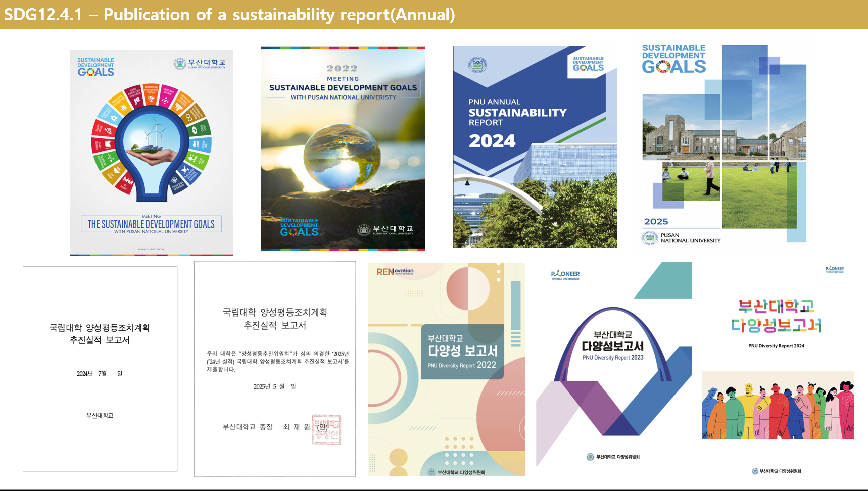The height and width of the screenshot is (491, 868).
Task: Click the SDG Goals logo on the light bulb cover
Action: point(95,67)
